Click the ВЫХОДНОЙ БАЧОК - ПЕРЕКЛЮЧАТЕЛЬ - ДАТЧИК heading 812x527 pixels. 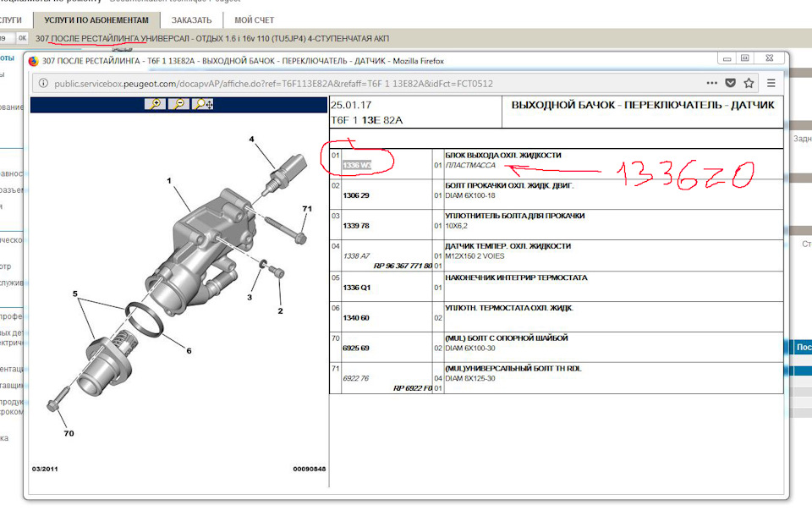[643, 105]
